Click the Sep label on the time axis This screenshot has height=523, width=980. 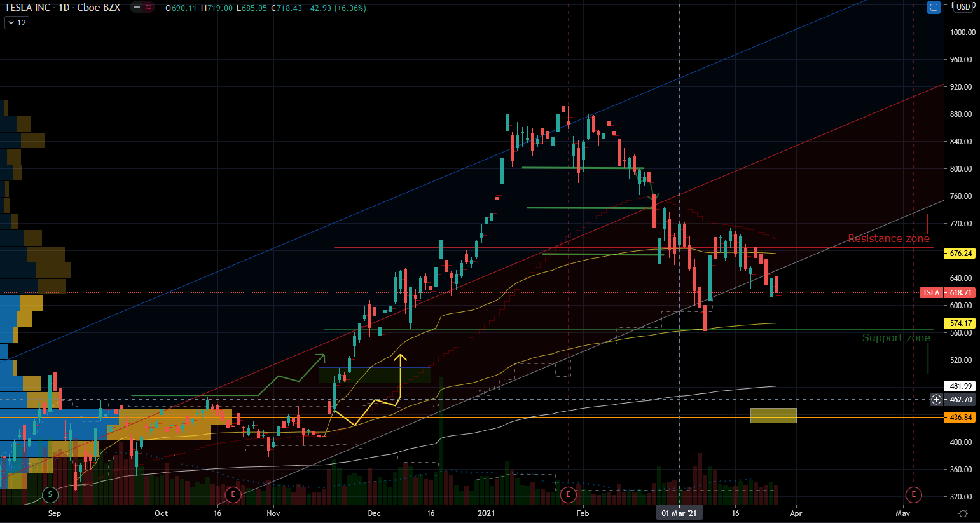click(x=55, y=513)
